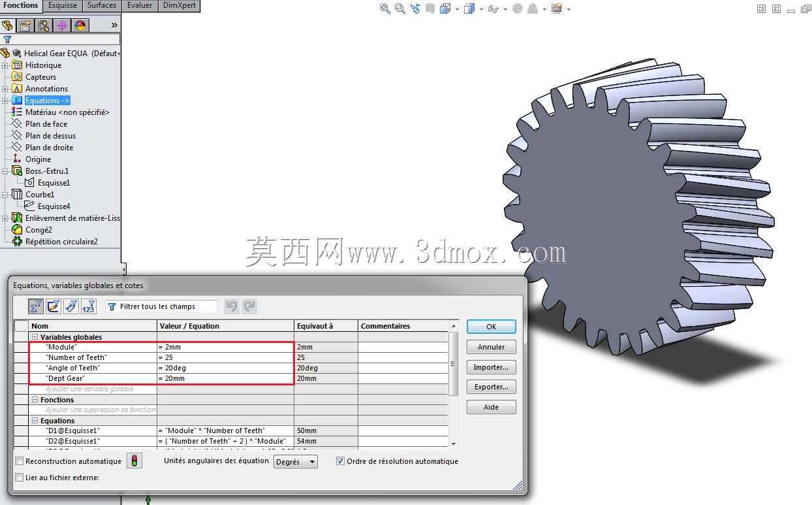812x505 pixels.
Task: Click the Exporter... button
Action: 491,387
